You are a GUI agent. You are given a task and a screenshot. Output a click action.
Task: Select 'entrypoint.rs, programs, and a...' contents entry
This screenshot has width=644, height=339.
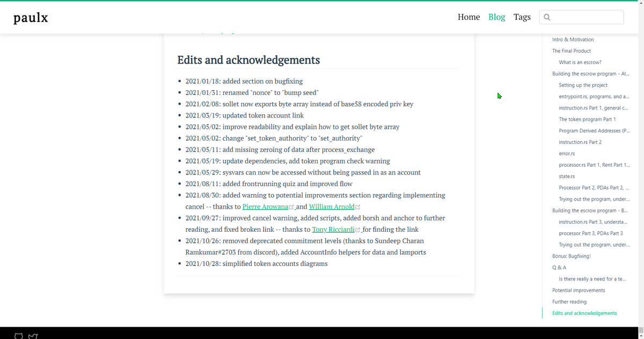point(594,97)
